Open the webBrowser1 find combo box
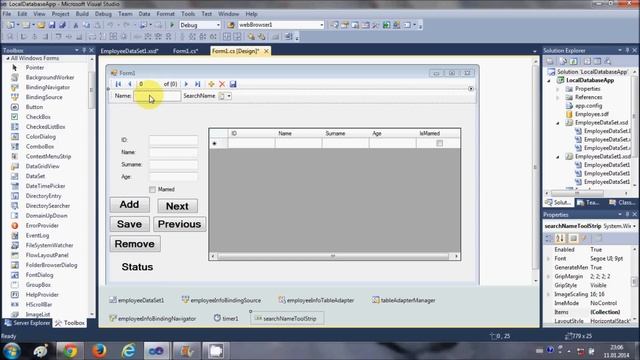 [x=322, y=25]
